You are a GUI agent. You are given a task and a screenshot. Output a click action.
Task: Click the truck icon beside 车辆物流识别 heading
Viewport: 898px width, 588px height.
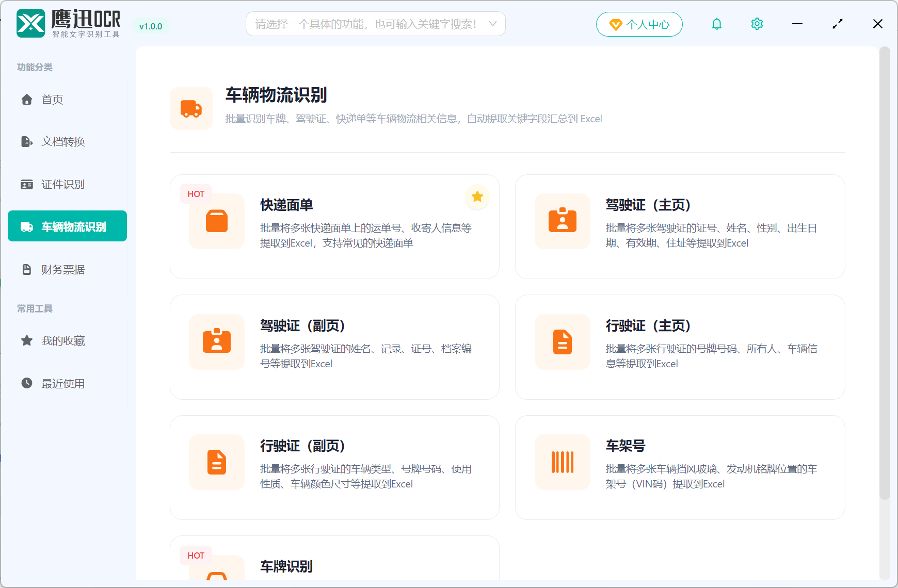(x=191, y=108)
